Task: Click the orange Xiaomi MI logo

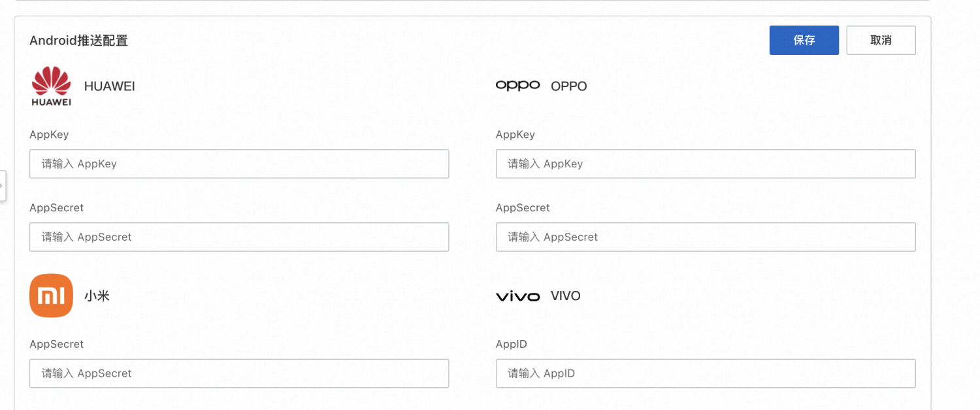Action: point(52,296)
